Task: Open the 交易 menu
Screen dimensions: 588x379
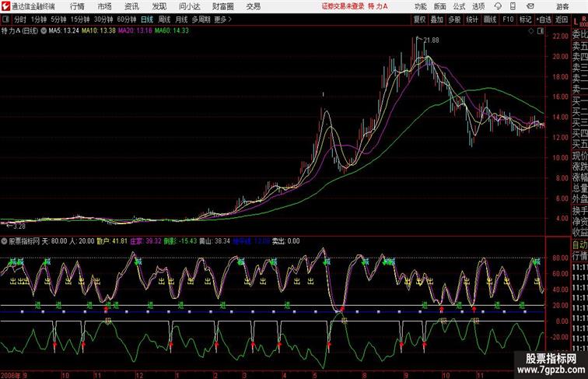Action: pos(254,6)
